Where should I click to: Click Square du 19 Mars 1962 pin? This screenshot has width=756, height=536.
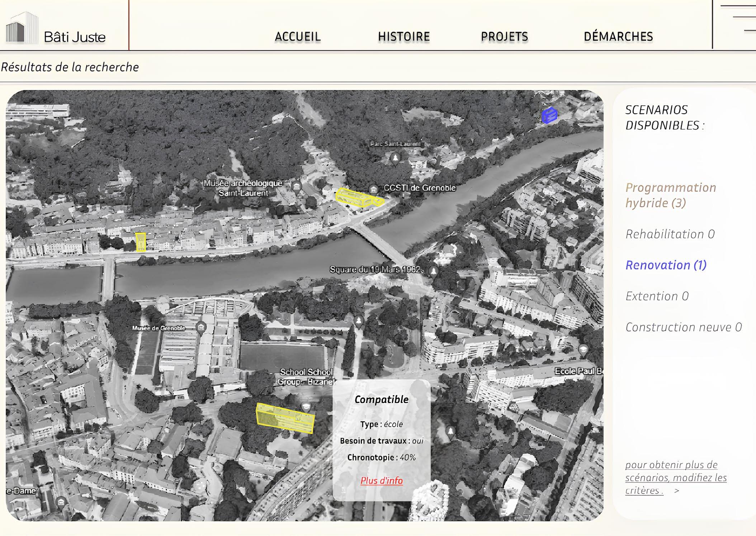(433, 271)
